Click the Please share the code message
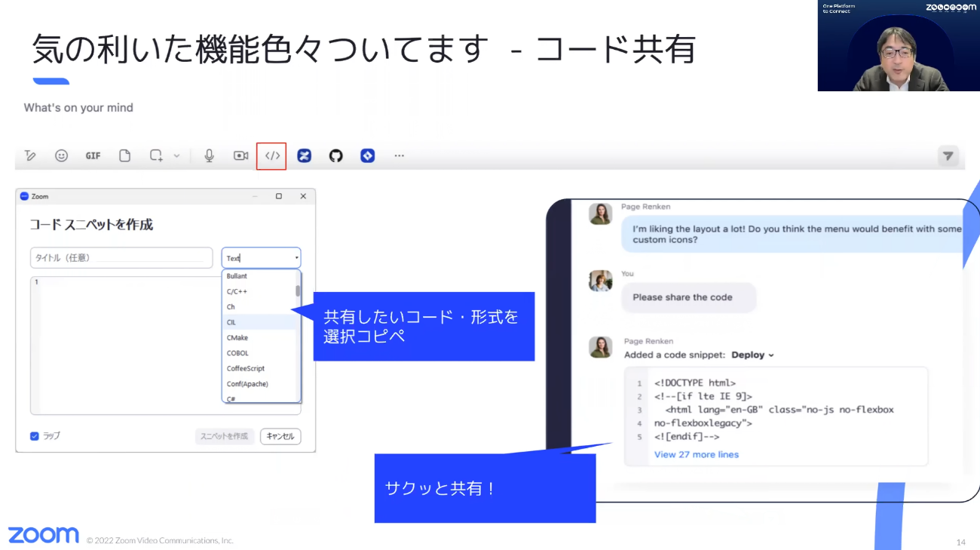This screenshot has height=550, width=980. coord(688,297)
